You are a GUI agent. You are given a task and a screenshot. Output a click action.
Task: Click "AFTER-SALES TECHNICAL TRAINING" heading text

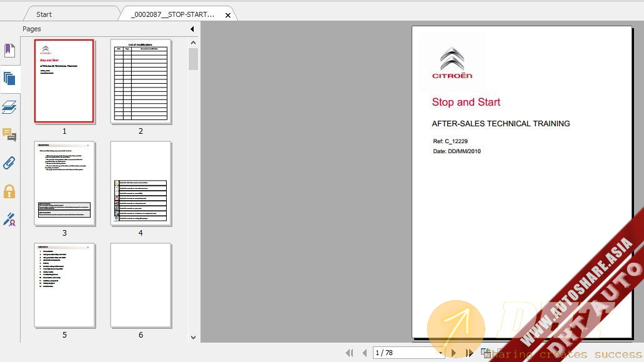pyautogui.click(x=501, y=124)
